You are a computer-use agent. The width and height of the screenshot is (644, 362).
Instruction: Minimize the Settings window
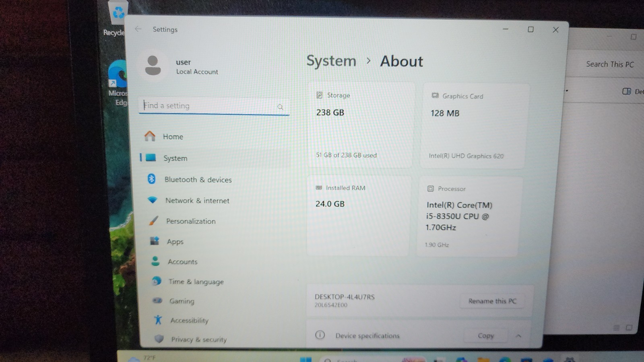(x=506, y=29)
